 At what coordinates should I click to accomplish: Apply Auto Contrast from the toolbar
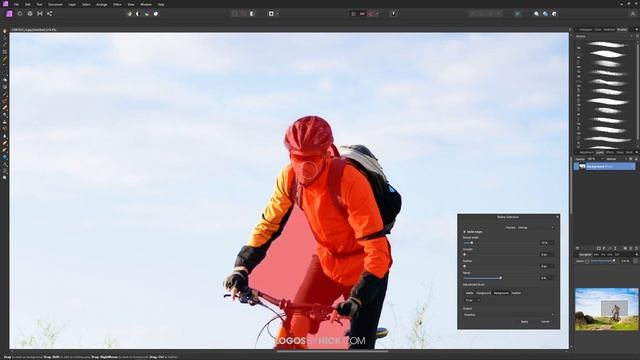pos(138,13)
